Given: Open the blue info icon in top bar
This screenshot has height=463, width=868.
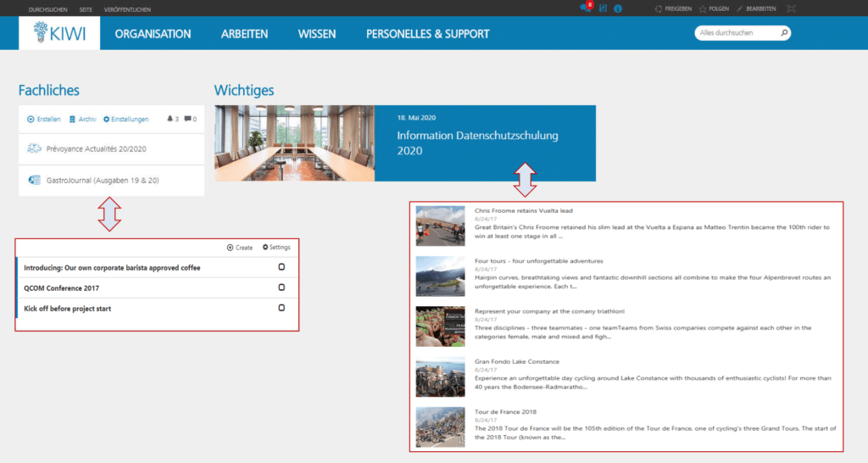Looking at the screenshot, I should [618, 8].
